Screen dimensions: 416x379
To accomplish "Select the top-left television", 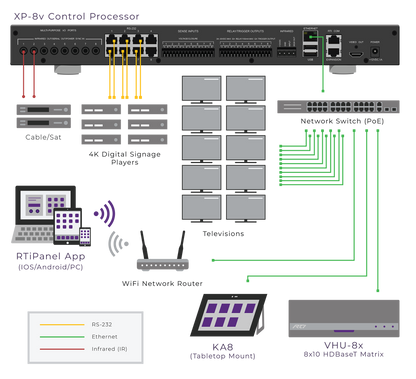I will pyautogui.click(x=202, y=89).
